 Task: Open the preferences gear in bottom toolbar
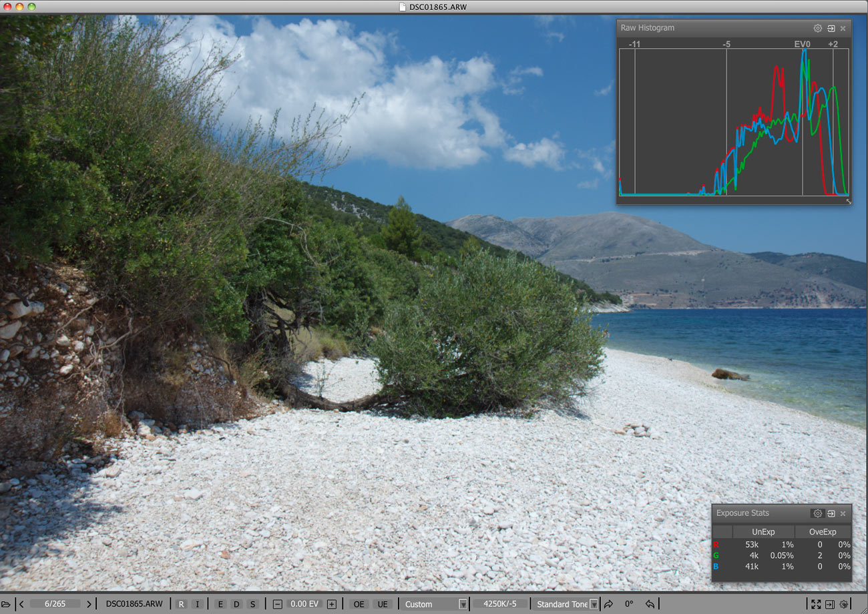844,604
